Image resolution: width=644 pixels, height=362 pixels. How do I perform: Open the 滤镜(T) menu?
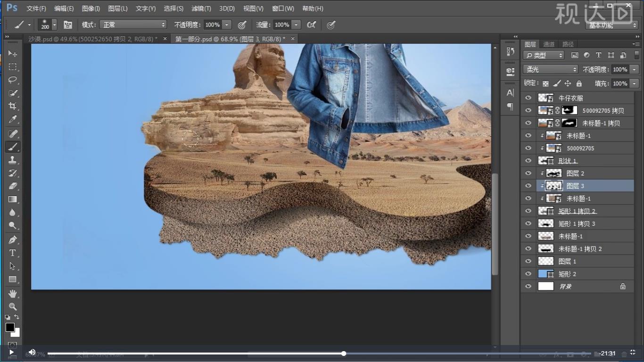[201, 8]
